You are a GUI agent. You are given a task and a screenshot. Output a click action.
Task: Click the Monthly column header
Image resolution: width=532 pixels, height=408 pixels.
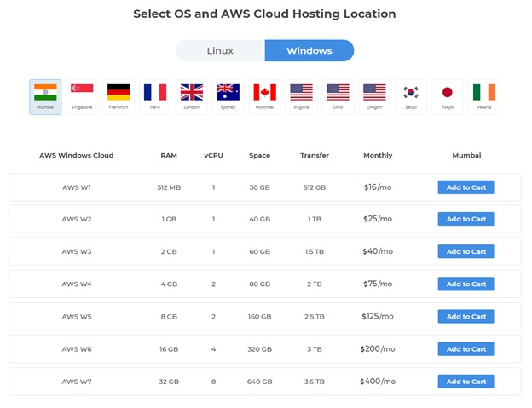tap(378, 156)
